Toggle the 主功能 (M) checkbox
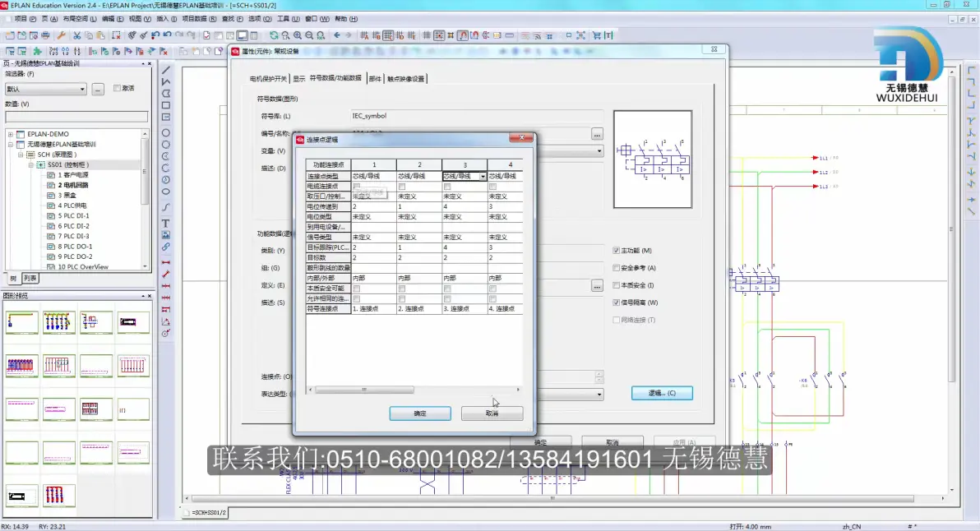Screen dimensions: 980x531 617,251
